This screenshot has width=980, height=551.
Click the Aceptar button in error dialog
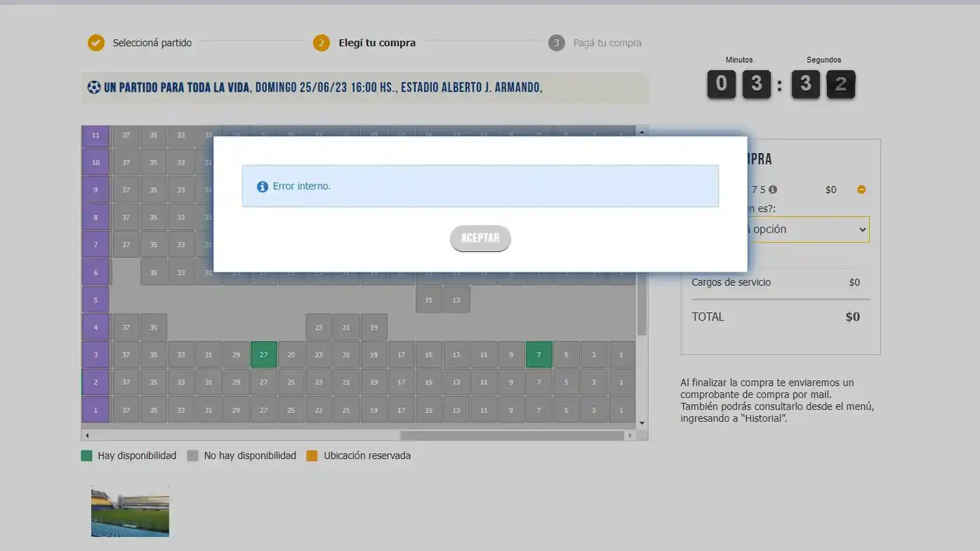[x=480, y=238]
